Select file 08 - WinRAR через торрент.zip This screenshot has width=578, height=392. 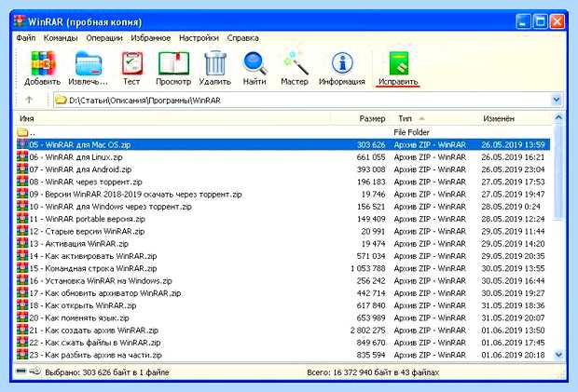point(283,182)
